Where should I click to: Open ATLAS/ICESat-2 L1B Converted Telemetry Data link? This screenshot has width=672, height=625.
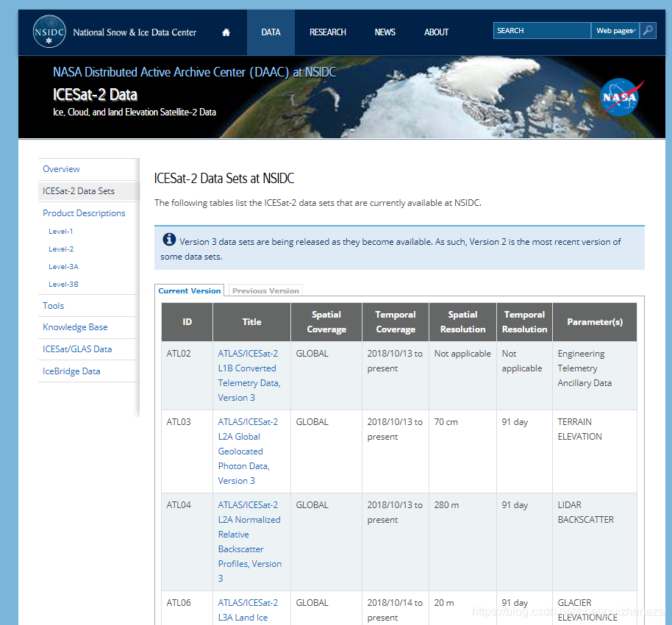[x=249, y=376]
